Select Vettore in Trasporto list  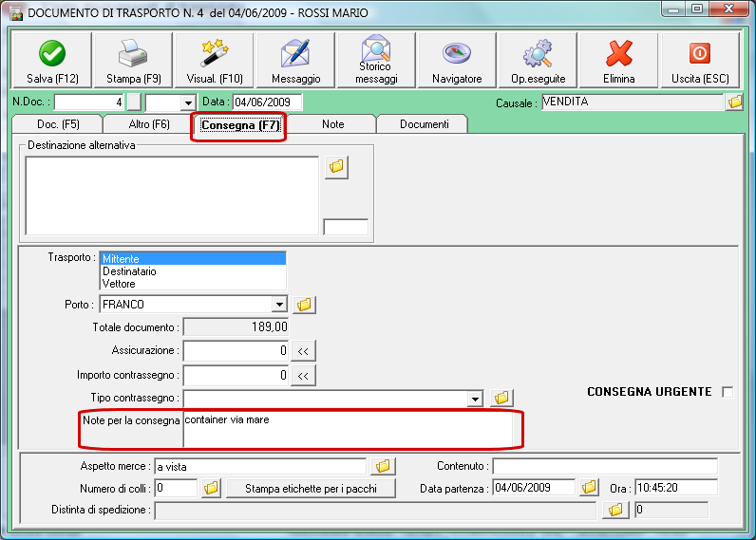click(x=193, y=284)
